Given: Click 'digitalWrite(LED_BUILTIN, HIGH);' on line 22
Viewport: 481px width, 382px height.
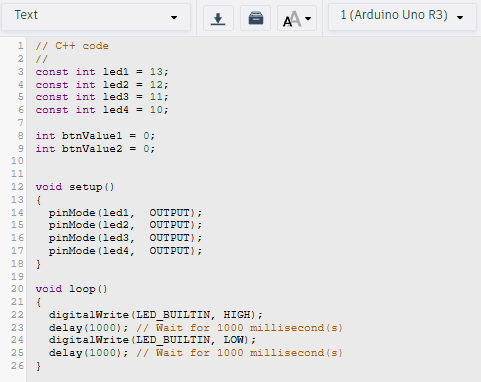Looking at the screenshot, I should pos(156,315).
